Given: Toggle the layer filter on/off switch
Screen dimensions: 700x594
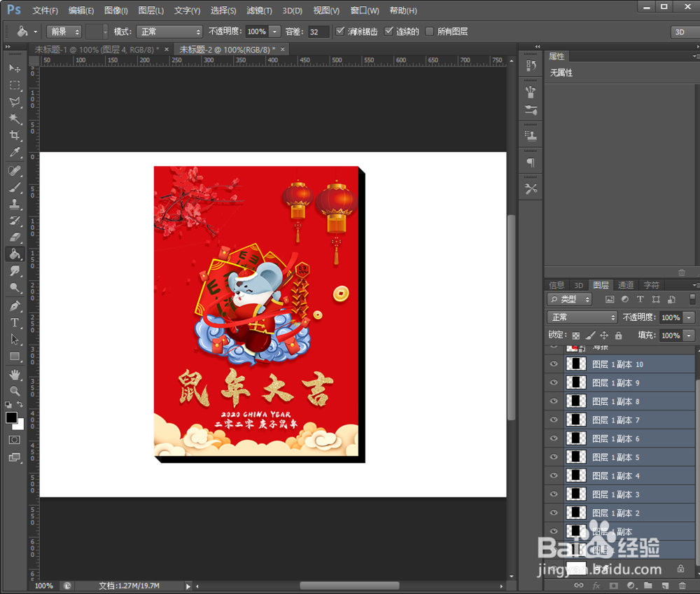Looking at the screenshot, I should pyautogui.click(x=692, y=299).
